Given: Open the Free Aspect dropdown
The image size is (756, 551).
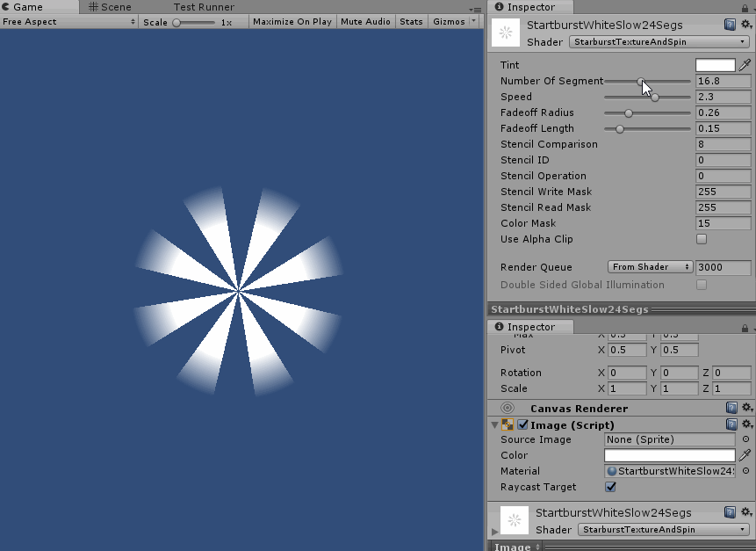Looking at the screenshot, I should (x=68, y=22).
